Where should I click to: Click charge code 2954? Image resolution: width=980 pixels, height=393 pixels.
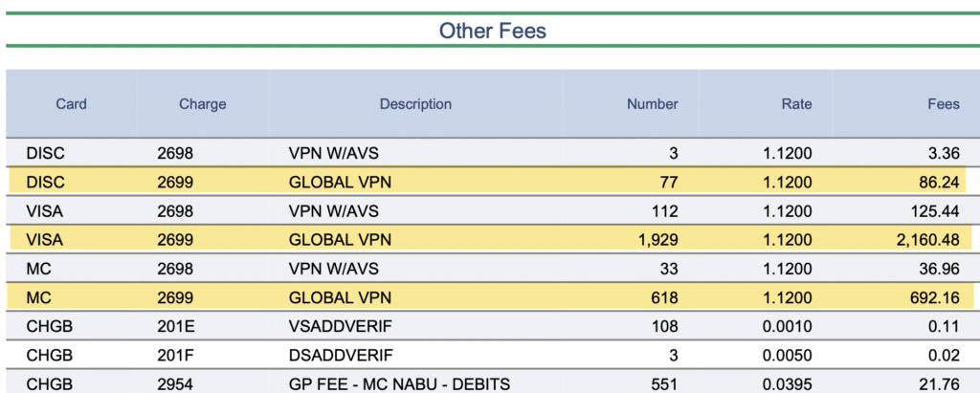175,384
